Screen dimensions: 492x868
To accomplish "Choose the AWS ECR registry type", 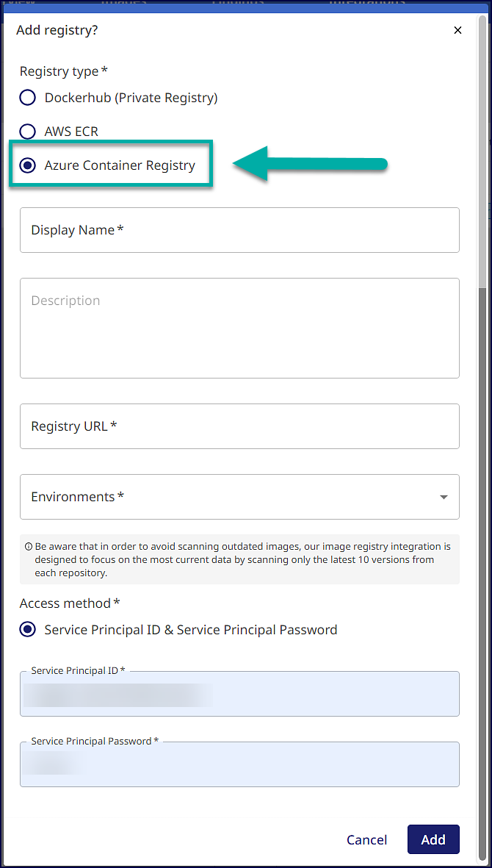I will pyautogui.click(x=27, y=132).
